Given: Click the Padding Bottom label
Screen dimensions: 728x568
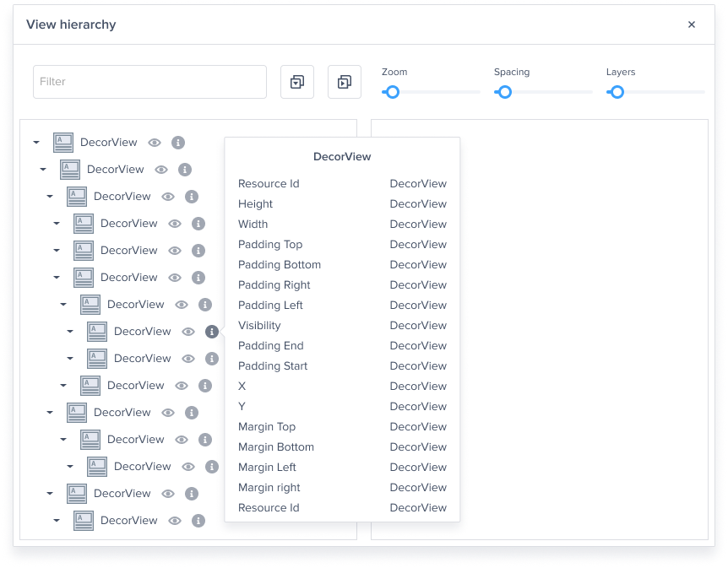Looking at the screenshot, I should [x=280, y=264].
